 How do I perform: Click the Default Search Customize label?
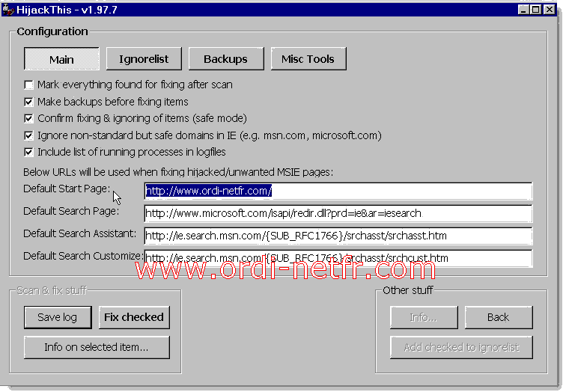tap(83, 256)
